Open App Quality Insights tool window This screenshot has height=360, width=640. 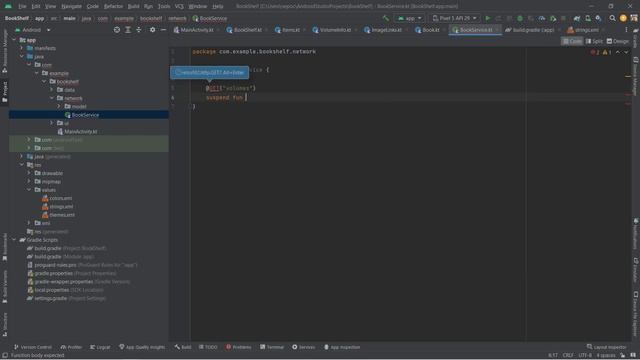142,347
